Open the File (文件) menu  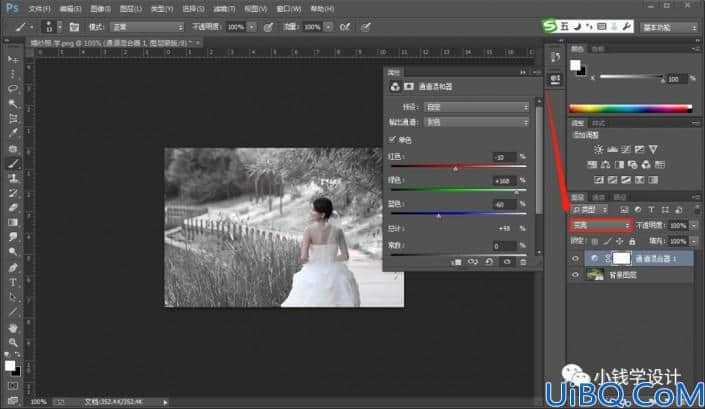[40, 9]
